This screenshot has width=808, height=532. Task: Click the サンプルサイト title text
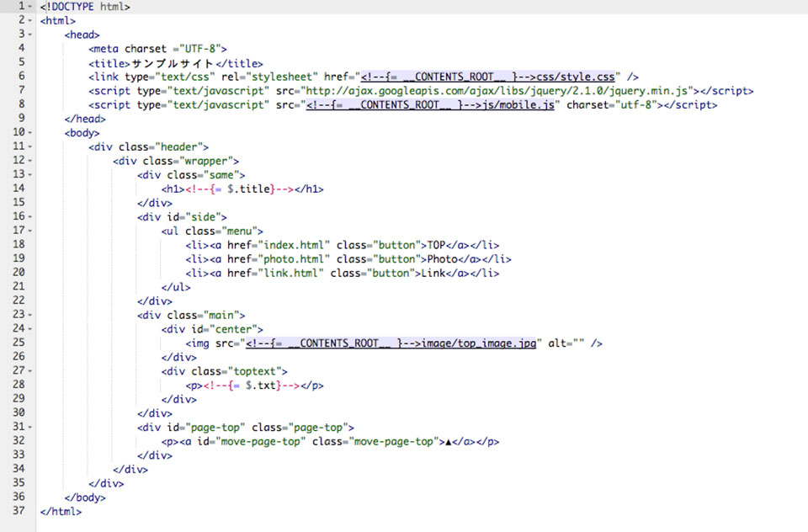[173, 63]
